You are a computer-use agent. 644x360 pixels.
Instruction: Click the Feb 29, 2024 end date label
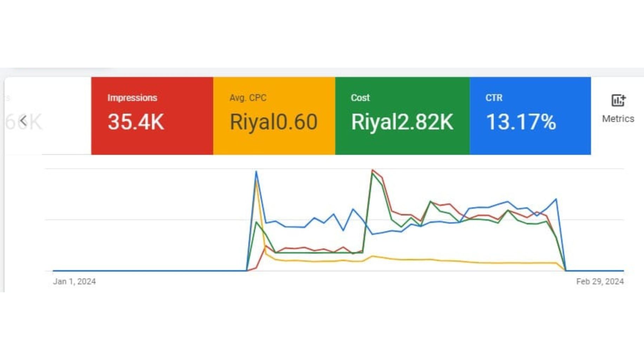[600, 281]
